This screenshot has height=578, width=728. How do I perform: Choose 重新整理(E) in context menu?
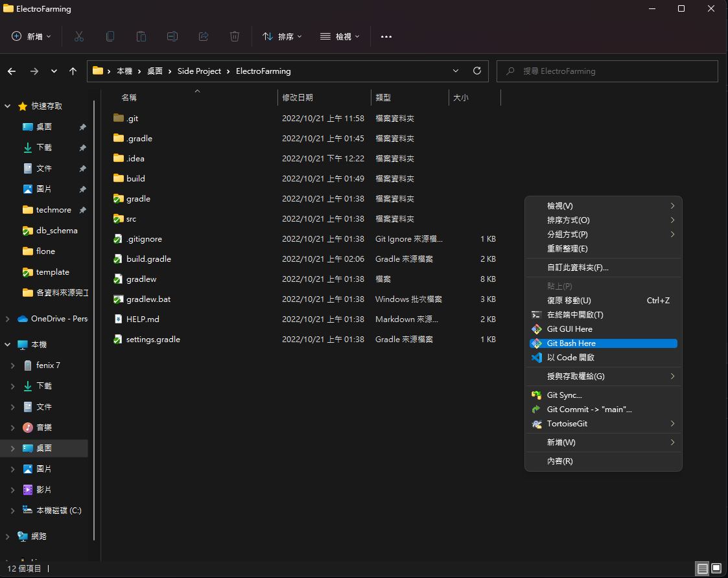(x=603, y=248)
